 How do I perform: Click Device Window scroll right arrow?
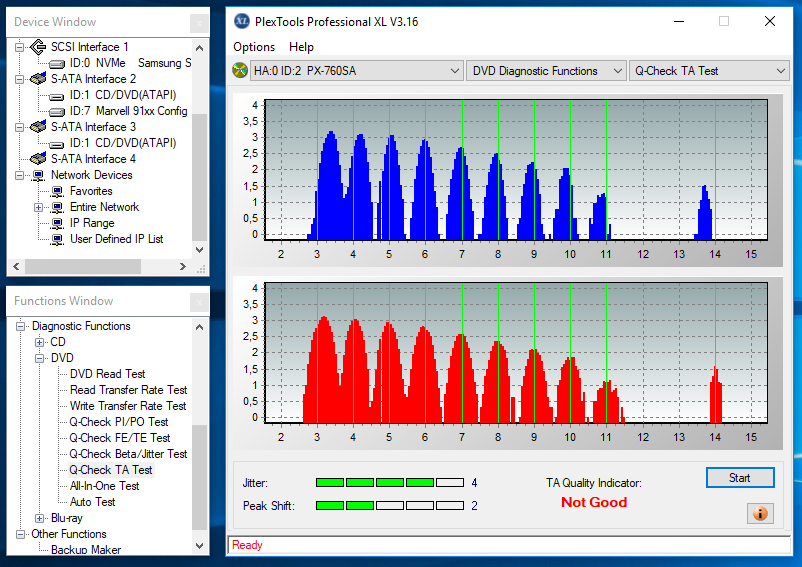[183, 266]
